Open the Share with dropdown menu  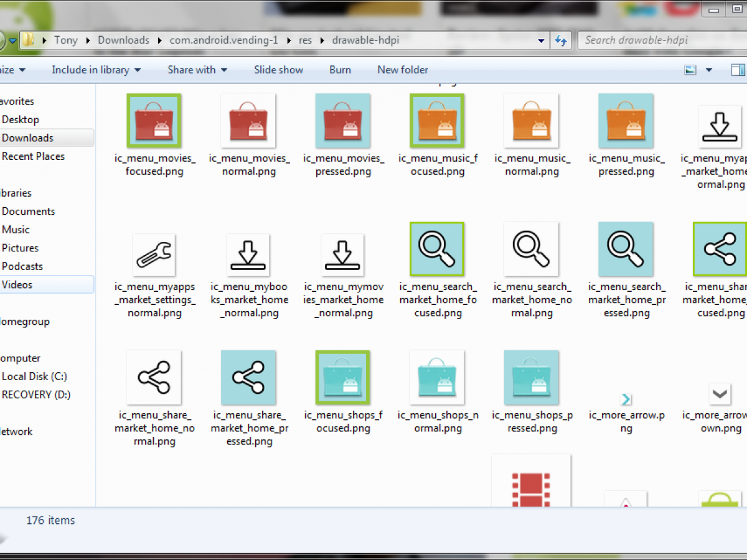pos(197,70)
